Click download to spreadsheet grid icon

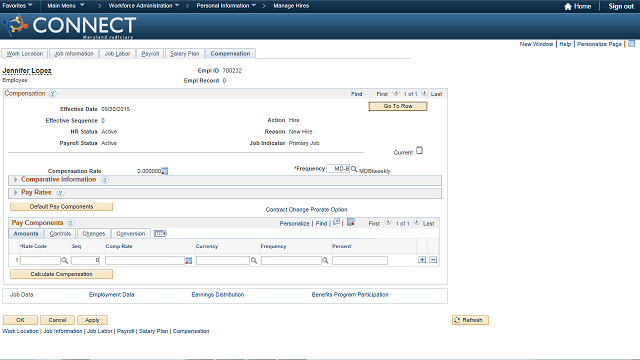351,222
